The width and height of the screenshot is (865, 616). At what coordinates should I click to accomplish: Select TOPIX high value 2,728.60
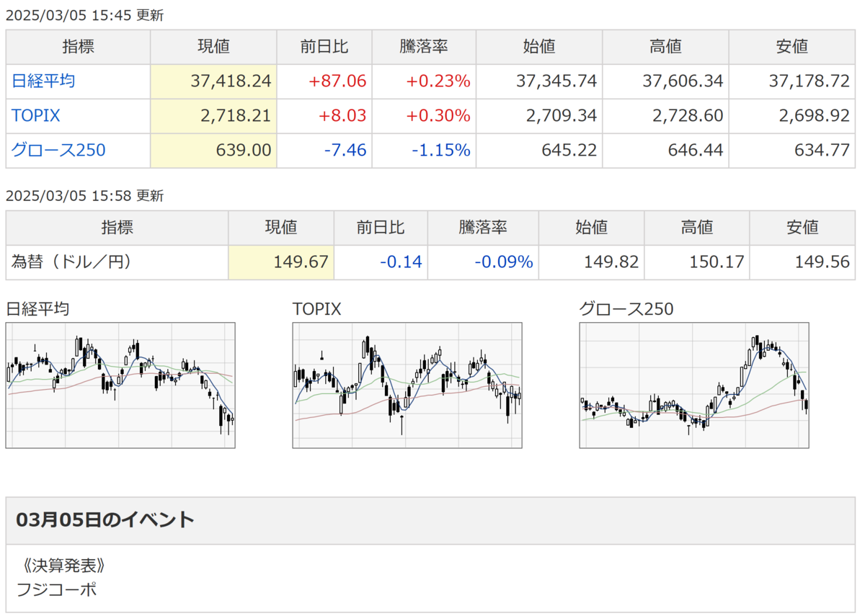tap(688, 116)
